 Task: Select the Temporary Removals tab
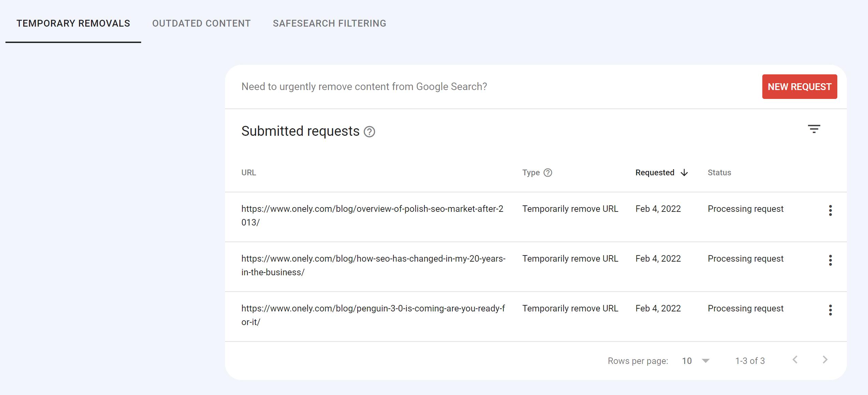tap(73, 23)
